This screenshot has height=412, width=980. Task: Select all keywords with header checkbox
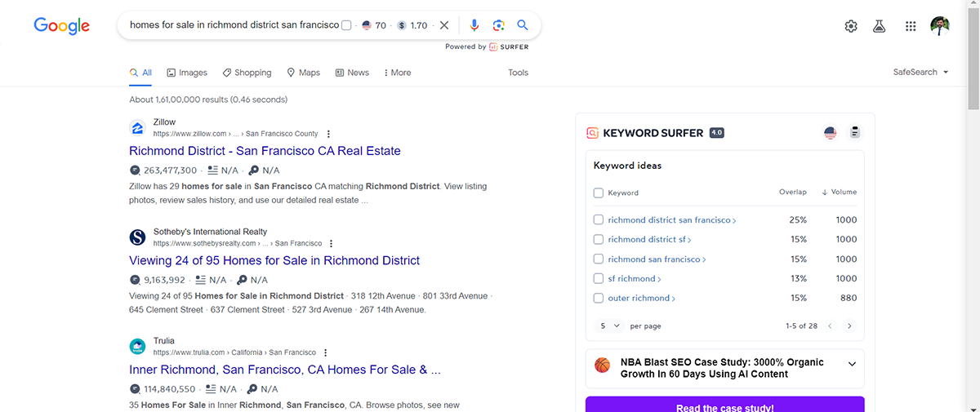(599, 193)
